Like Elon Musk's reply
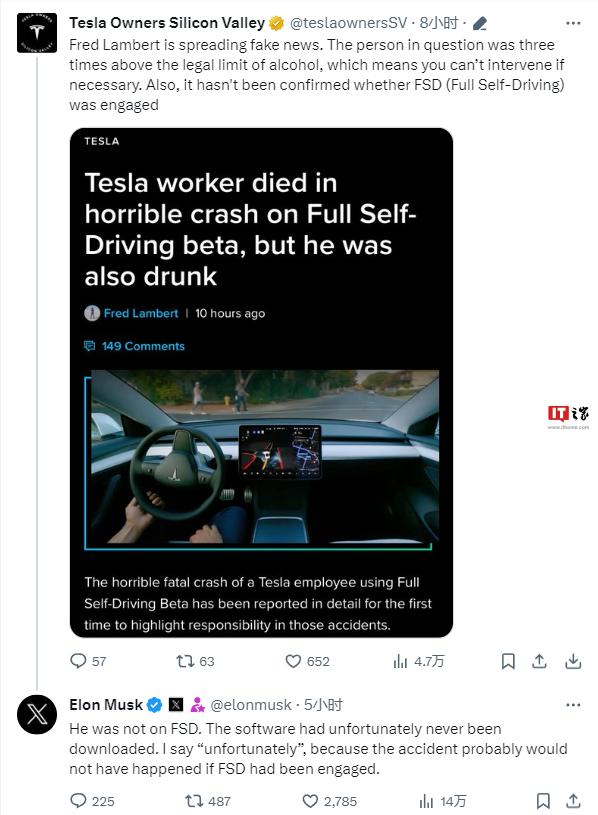 coord(329,801)
